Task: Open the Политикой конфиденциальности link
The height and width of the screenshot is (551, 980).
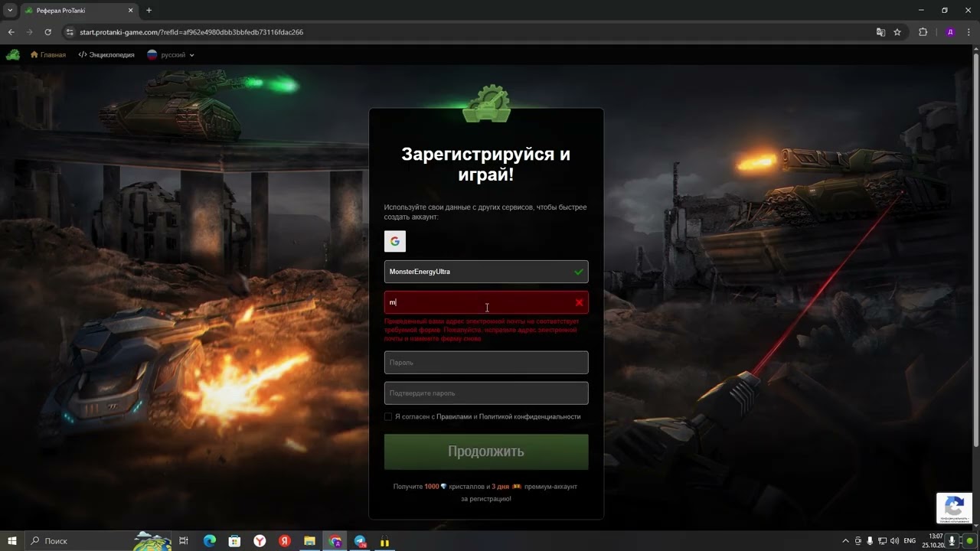Action: pos(530,417)
